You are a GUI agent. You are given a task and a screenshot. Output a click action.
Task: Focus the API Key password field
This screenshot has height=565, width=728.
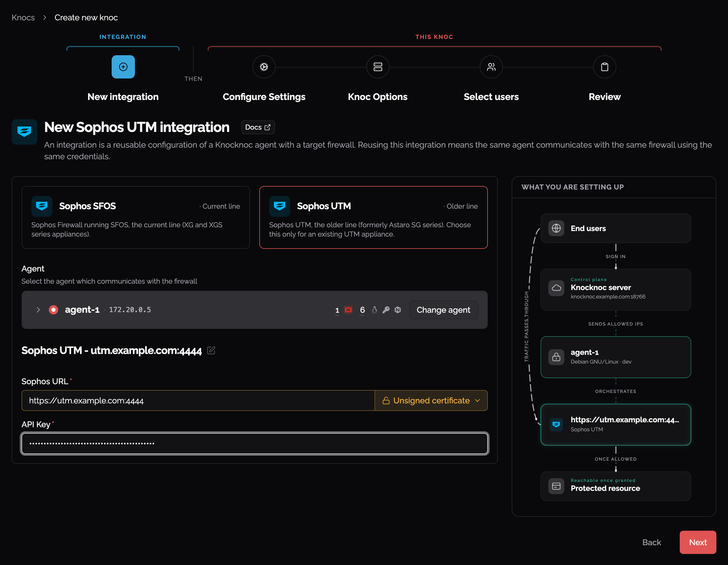(x=255, y=444)
